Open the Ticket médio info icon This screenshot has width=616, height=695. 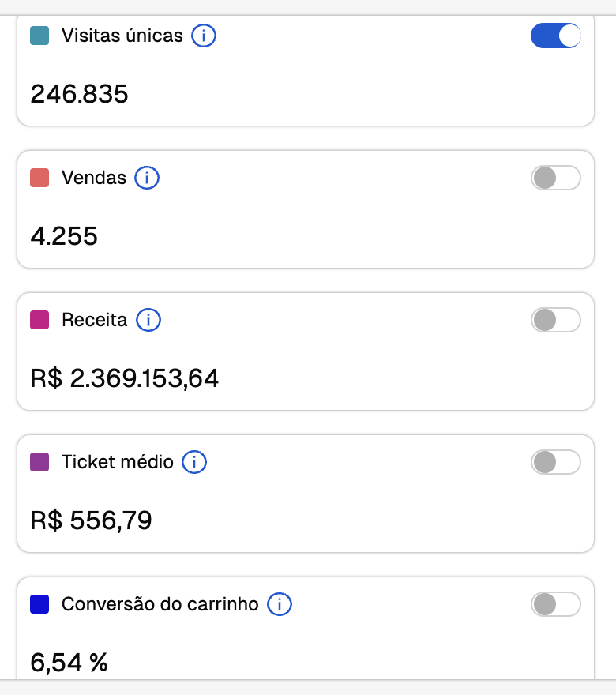coord(194,462)
